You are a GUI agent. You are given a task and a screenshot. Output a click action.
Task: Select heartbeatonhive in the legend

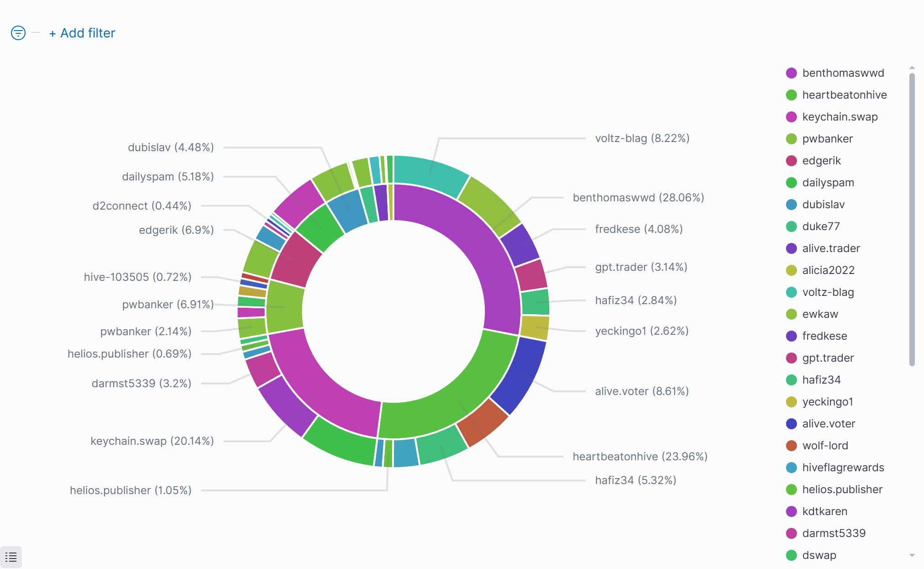pyautogui.click(x=844, y=95)
